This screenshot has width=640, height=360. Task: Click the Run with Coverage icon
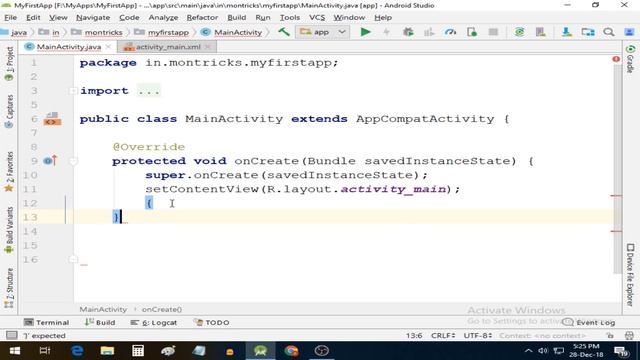click(429, 32)
